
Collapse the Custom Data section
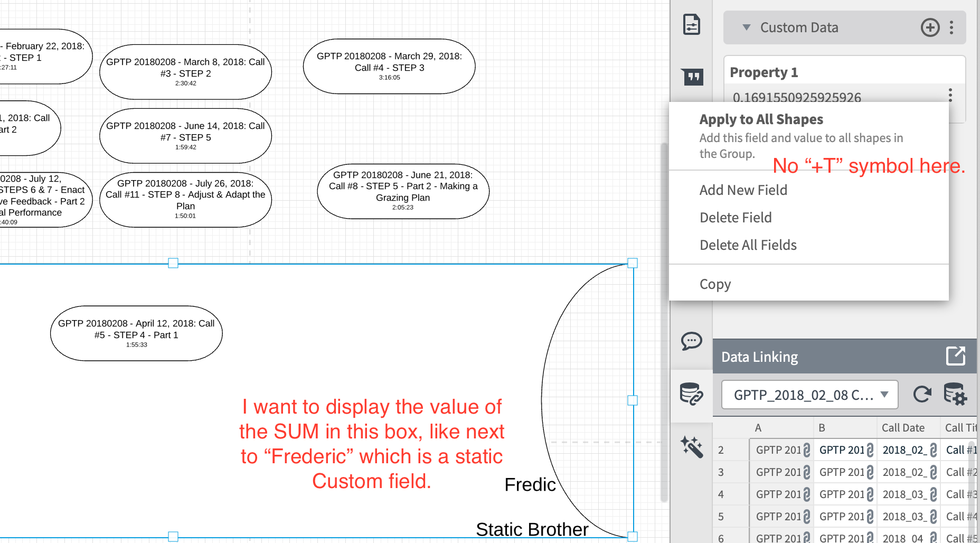point(746,27)
